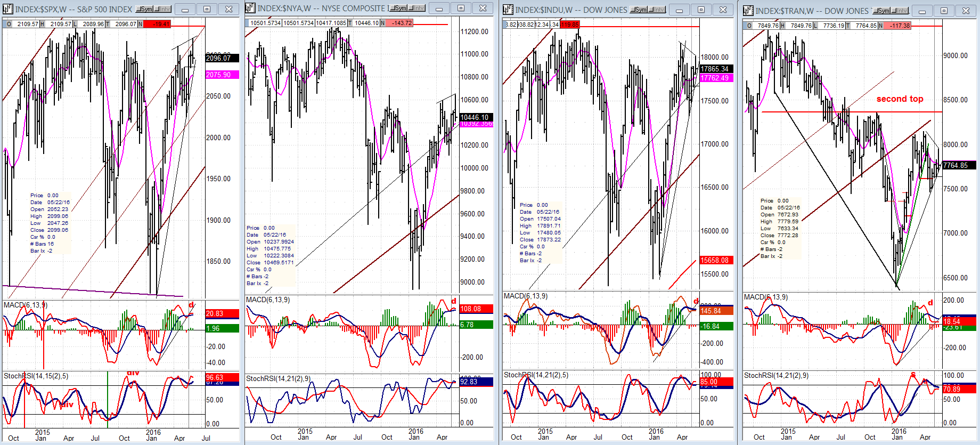This screenshot has height=445, width=980.
Task: Click the 10446.10 last value in NYA header
Action: (366, 23)
